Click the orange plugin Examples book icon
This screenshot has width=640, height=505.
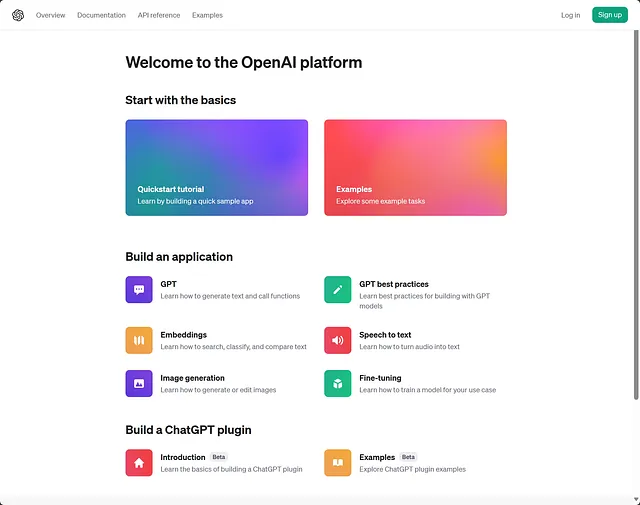pyautogui.click(x=338, y=463)
